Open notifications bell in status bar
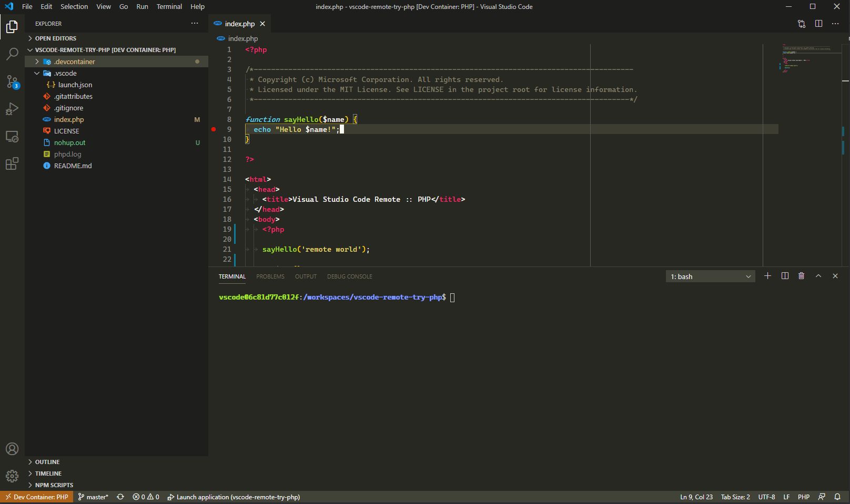Viewport: 850px width, 504px height. pos(837,497)
